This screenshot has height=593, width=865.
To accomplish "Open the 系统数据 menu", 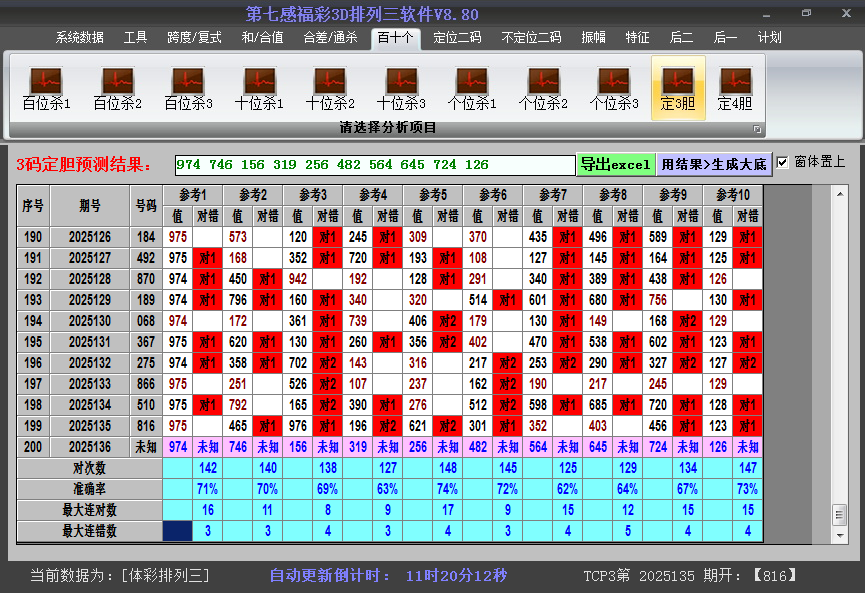I will [80, 38].
